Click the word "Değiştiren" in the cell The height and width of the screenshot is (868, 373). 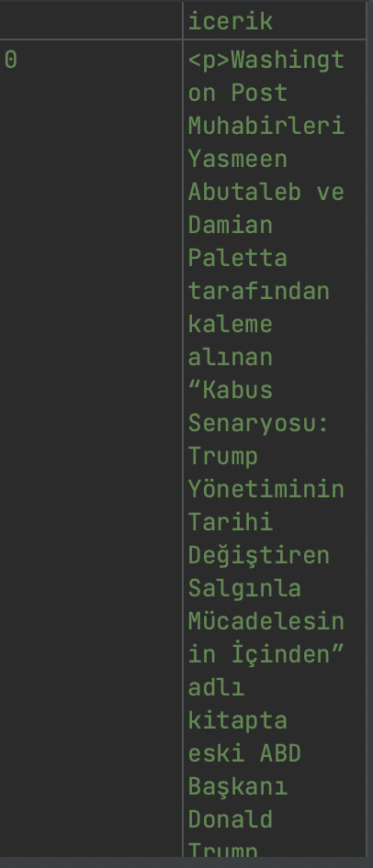(259, 555)
